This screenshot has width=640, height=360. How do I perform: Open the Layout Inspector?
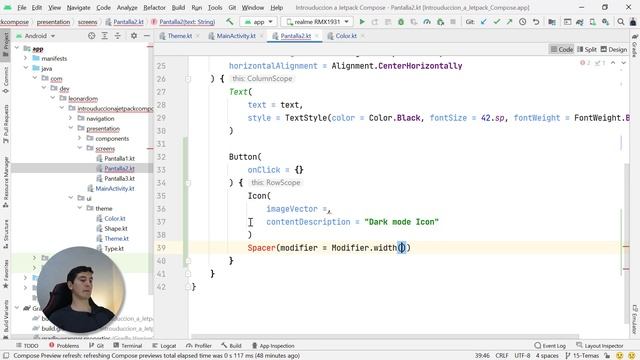pos(600,346)
